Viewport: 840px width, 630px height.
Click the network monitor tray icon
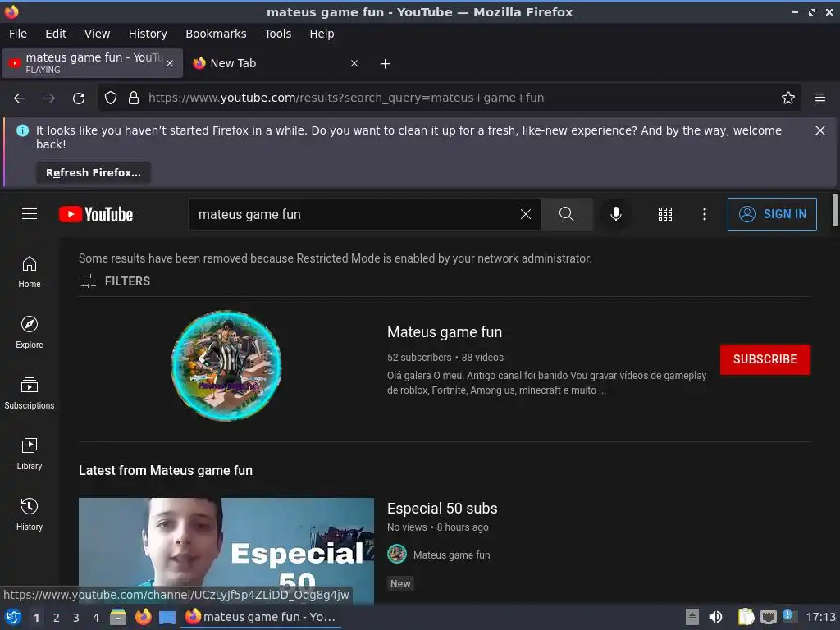pos(768,617)
